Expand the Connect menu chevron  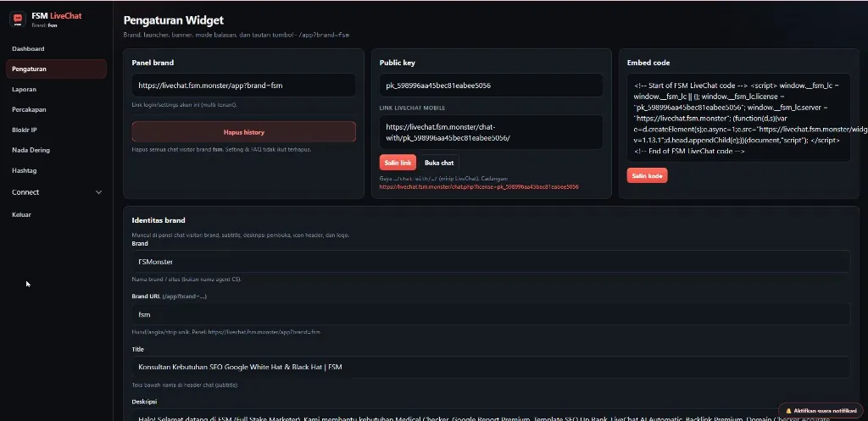98,192
